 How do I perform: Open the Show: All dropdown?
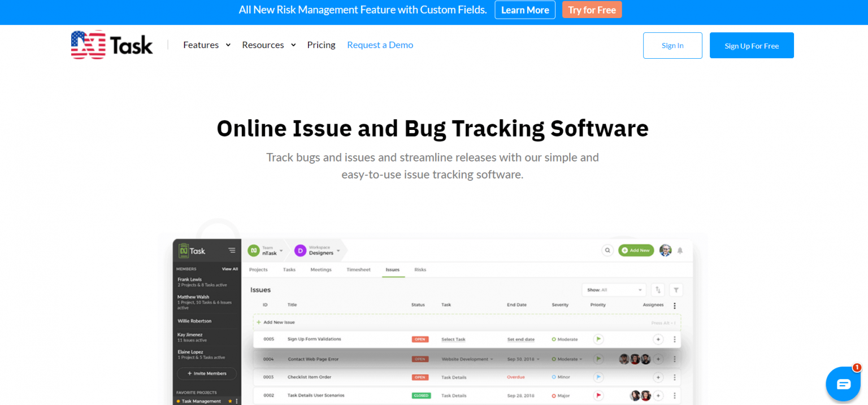[x=614, y=290]
